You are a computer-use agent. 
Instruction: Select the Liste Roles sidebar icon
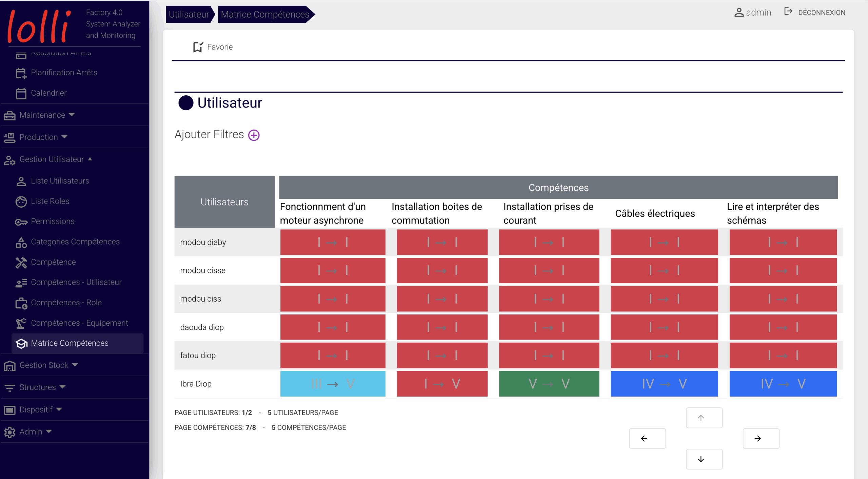tap(21, 201)
